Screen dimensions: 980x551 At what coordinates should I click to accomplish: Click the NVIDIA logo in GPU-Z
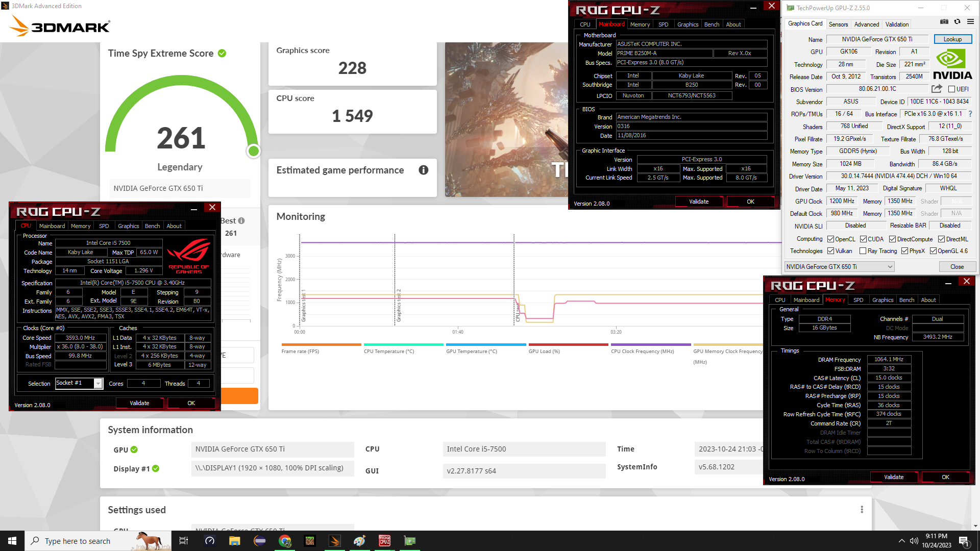tap(952, 64)
